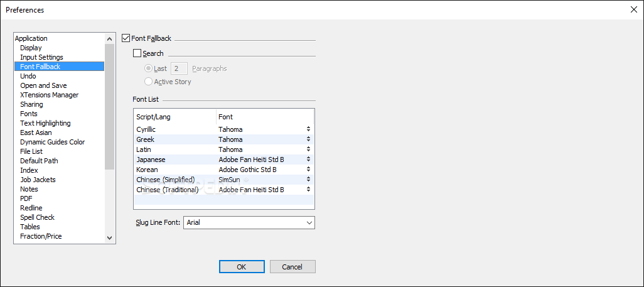This screenshot has height=287, width=644.
Task: Click the sidebar scroll-up arrow
Action: pyautogui.click(x=109, y=39)
